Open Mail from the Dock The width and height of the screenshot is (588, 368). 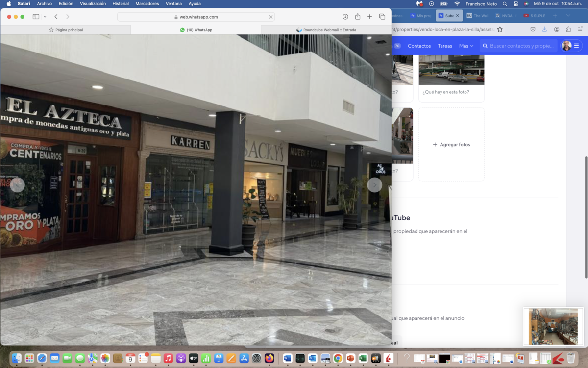54,358
